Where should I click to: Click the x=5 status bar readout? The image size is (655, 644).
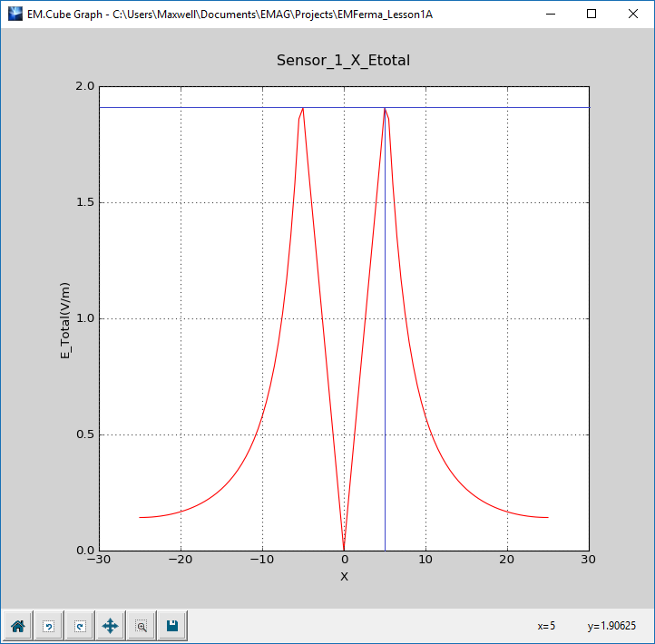point(546,625)
